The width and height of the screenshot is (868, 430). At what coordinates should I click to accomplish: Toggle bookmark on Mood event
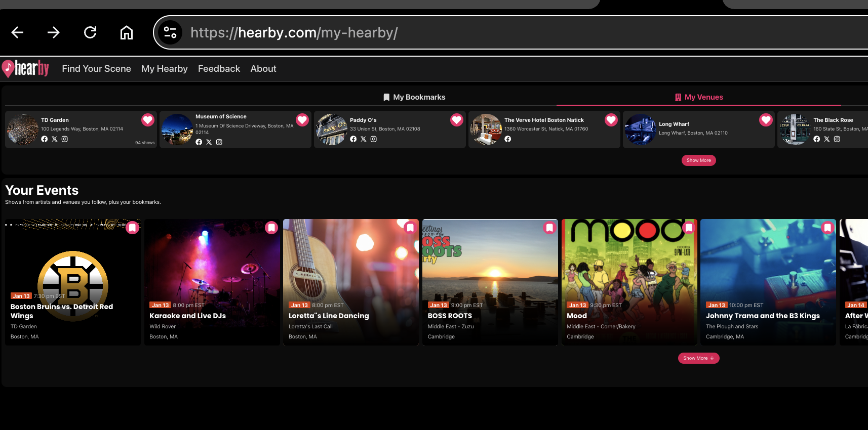[689, 228]
